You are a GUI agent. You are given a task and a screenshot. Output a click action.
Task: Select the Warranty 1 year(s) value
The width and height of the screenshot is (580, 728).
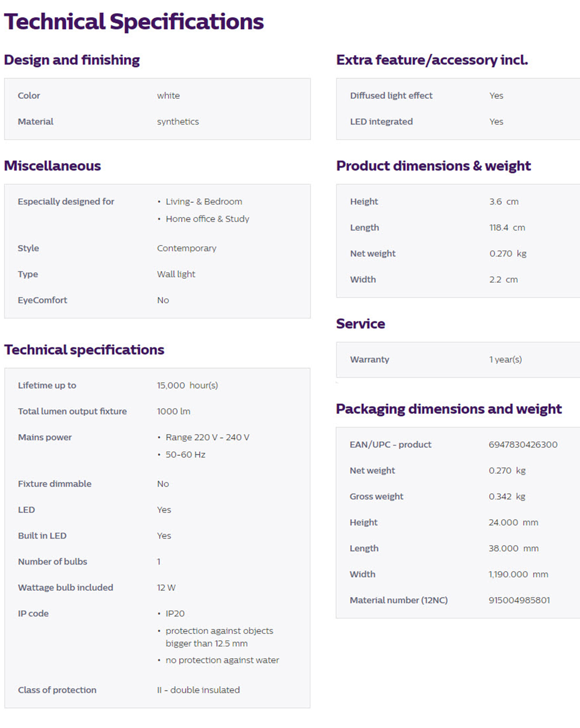coord(505,359)
